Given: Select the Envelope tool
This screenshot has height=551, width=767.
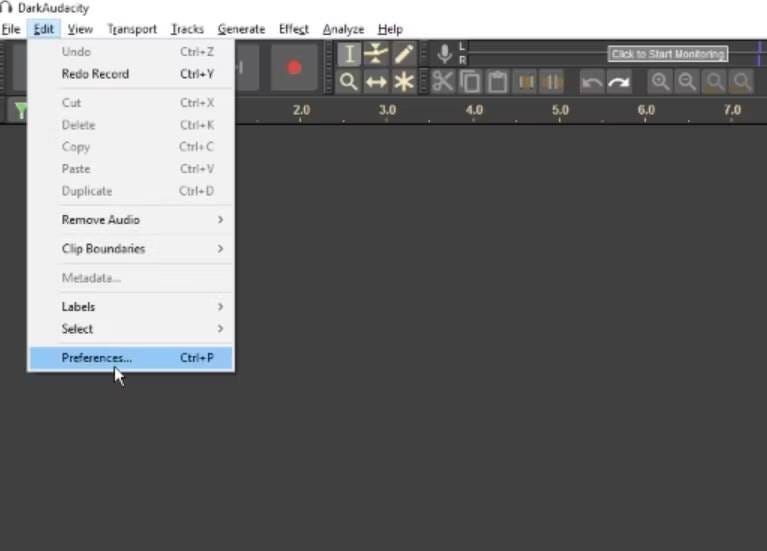Looking at the screenshot, I should pos(376,54).
